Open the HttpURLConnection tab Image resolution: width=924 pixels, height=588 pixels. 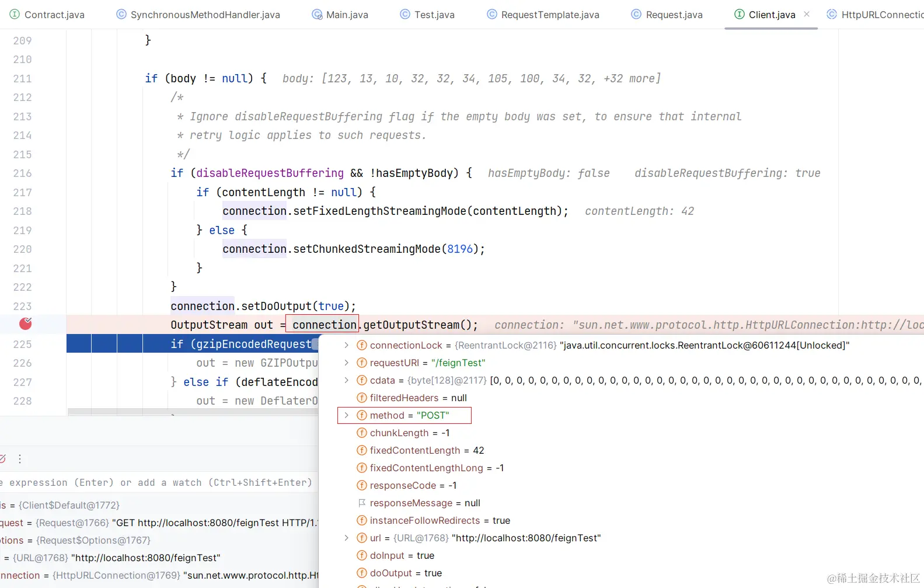point(875,15)
